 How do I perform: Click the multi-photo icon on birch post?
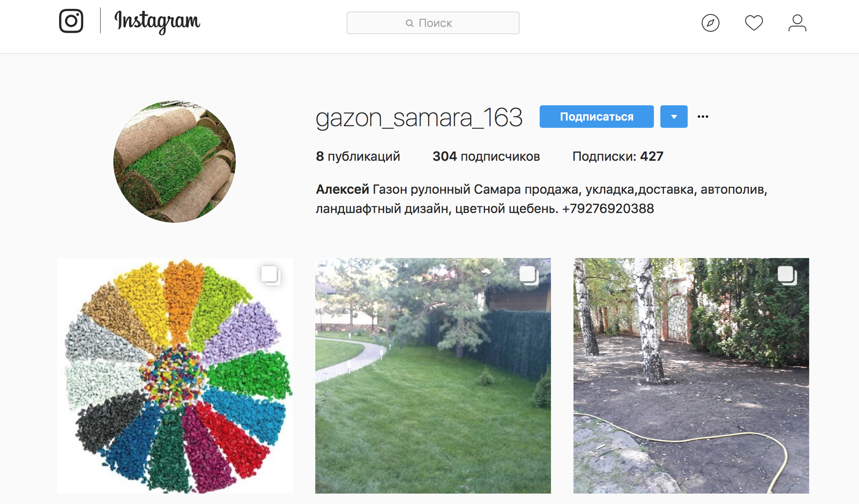(x=787, y=275)
